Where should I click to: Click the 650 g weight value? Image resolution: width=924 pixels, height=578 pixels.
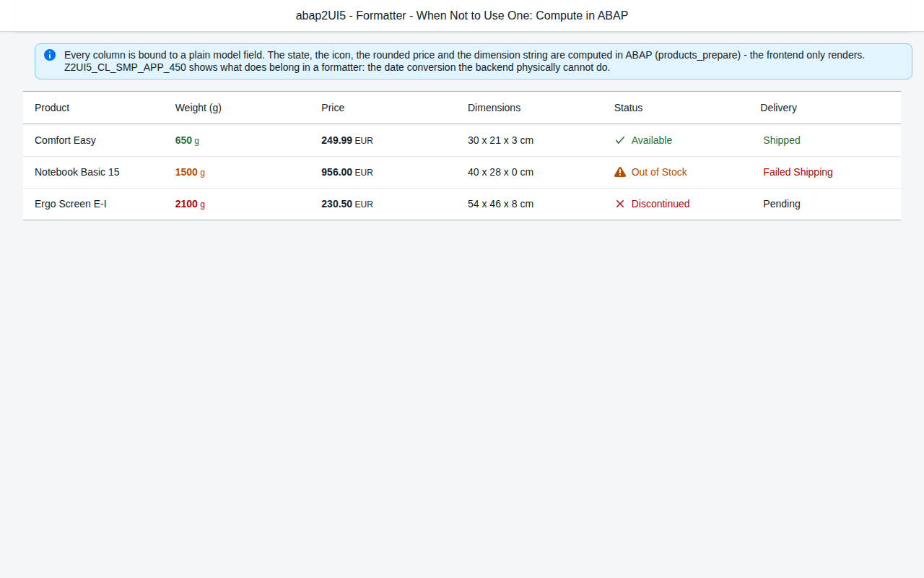187,140
